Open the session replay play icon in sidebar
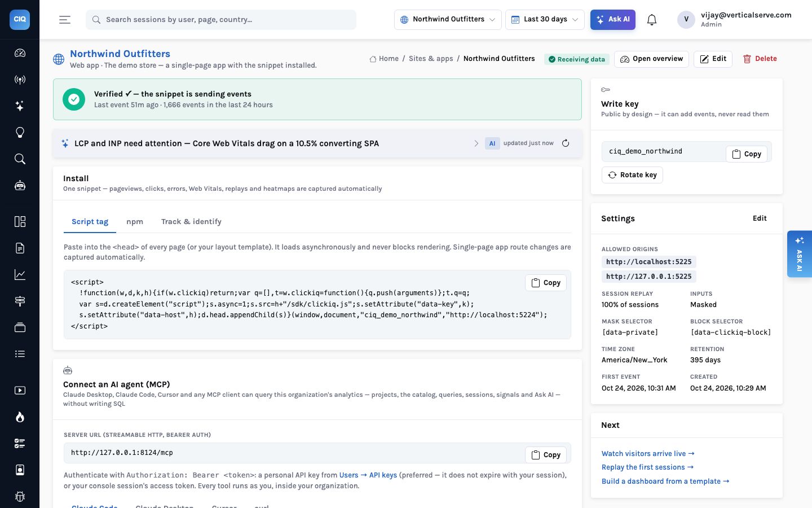This screenshot has width=812, height=508. 20,390
